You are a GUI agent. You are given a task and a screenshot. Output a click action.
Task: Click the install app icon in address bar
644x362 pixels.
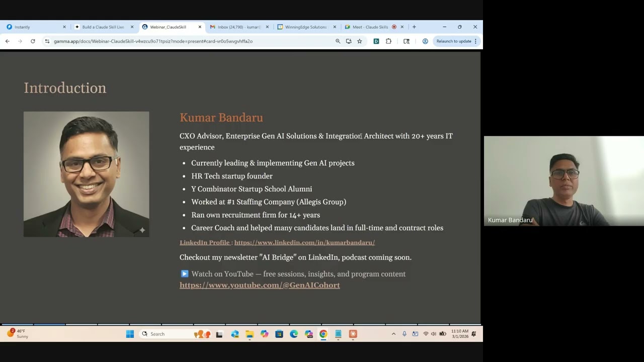point(349,41)
